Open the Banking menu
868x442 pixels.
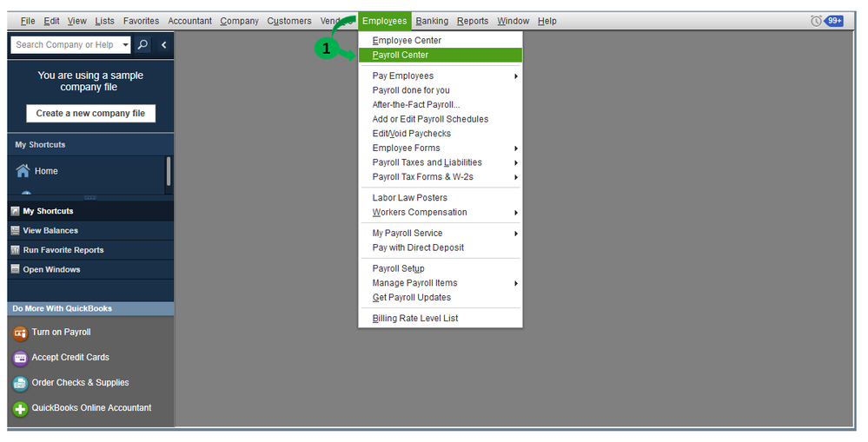tap(432, 21)
